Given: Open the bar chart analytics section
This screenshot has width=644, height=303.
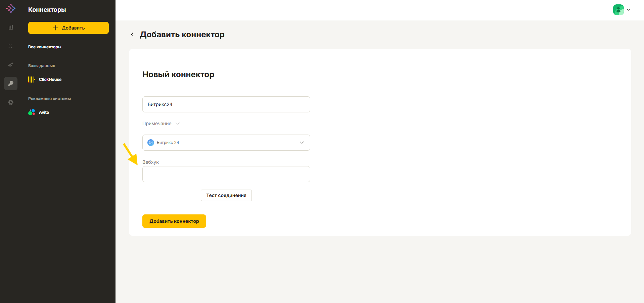Looking at the screenshot, I should [11, 27].
